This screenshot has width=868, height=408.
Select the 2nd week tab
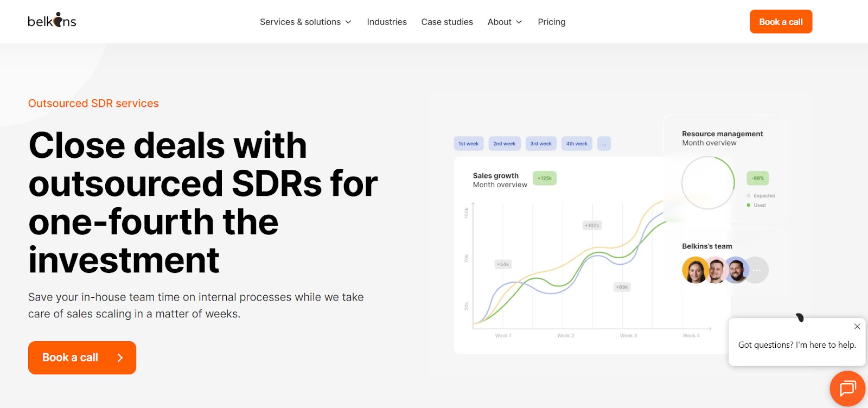[x=505, y=144]
